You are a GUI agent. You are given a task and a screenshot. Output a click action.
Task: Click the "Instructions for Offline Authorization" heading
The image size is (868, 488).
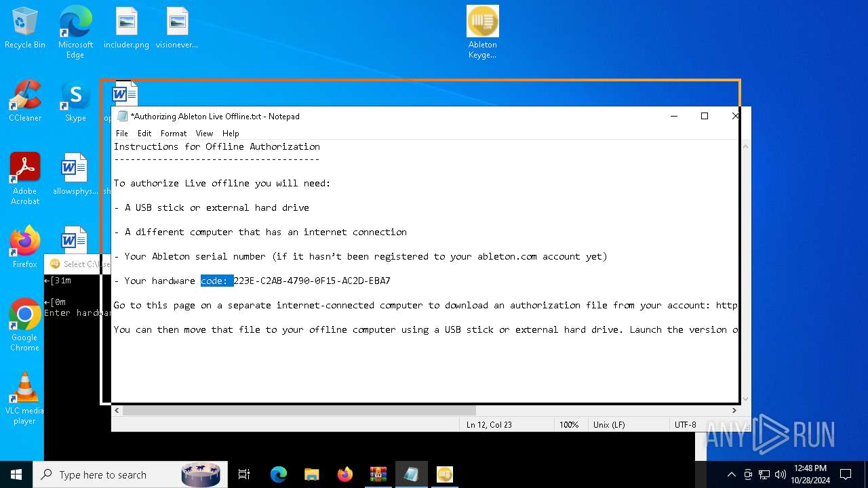(217, 146)
